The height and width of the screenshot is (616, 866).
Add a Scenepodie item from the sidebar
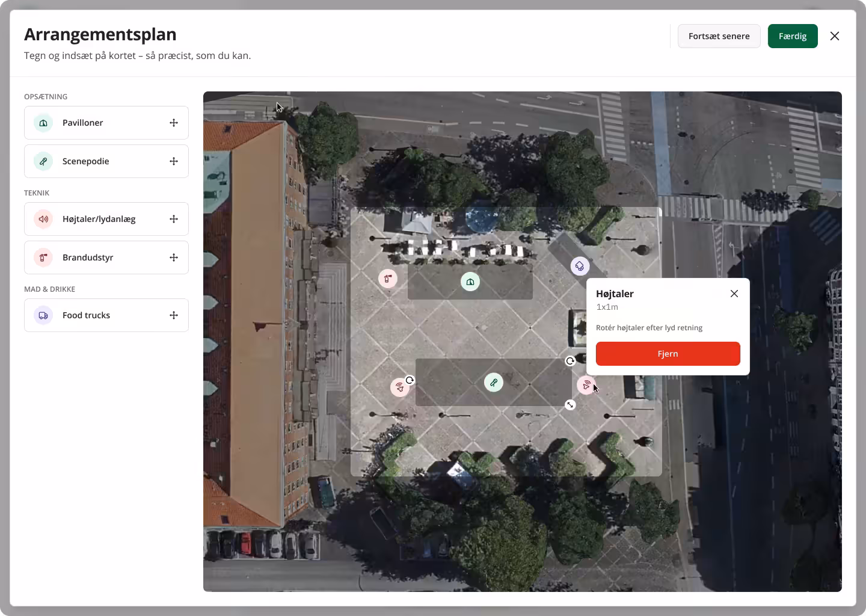pos(174,161)
